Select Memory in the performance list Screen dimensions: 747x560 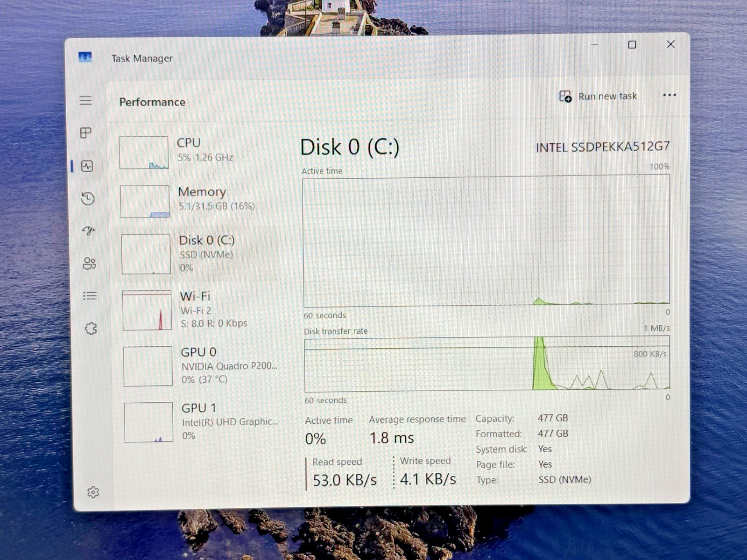[197, 201]
